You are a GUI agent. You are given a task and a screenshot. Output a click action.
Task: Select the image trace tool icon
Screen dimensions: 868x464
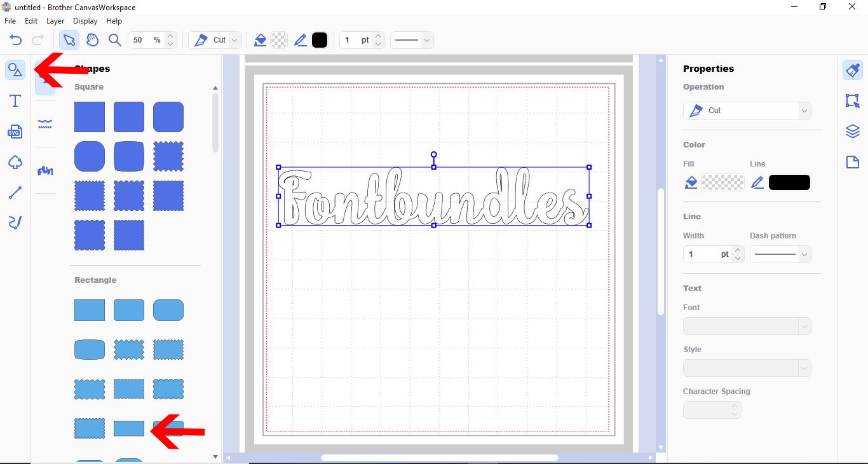[15, 162]
